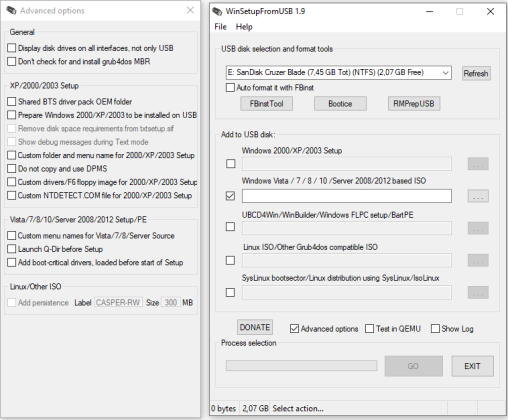Viewport: 508px width, 420px height.
Task: Click the Advanced options window USB icon
Action: point(11,11)
